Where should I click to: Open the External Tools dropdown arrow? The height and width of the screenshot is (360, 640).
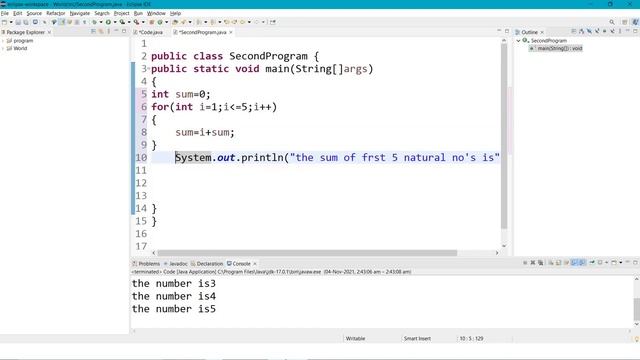[143, 22]
